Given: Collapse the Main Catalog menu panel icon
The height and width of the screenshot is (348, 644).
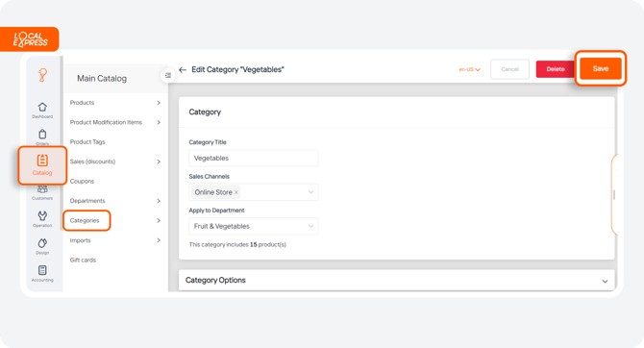Looking at the screenshot, I should 168,75.
